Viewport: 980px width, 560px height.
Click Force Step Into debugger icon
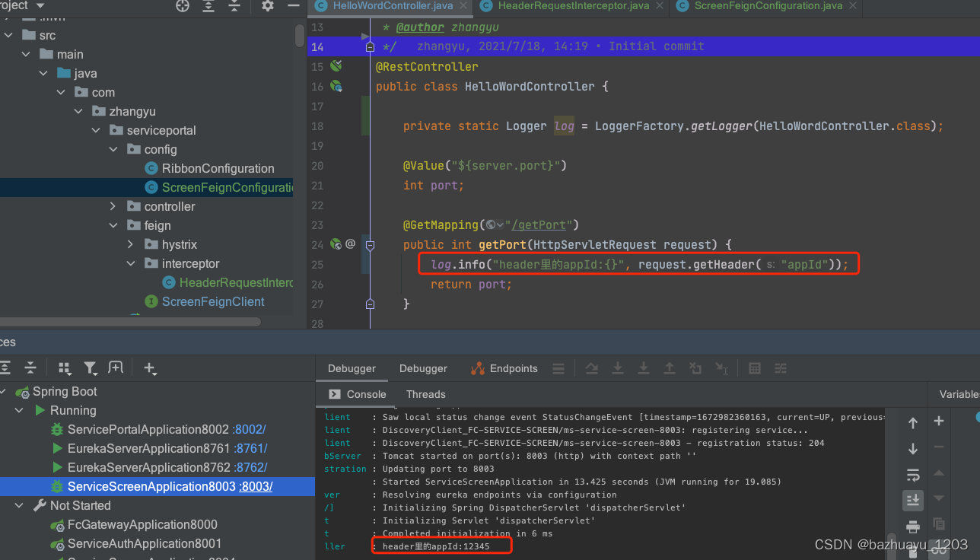point(644,368)
